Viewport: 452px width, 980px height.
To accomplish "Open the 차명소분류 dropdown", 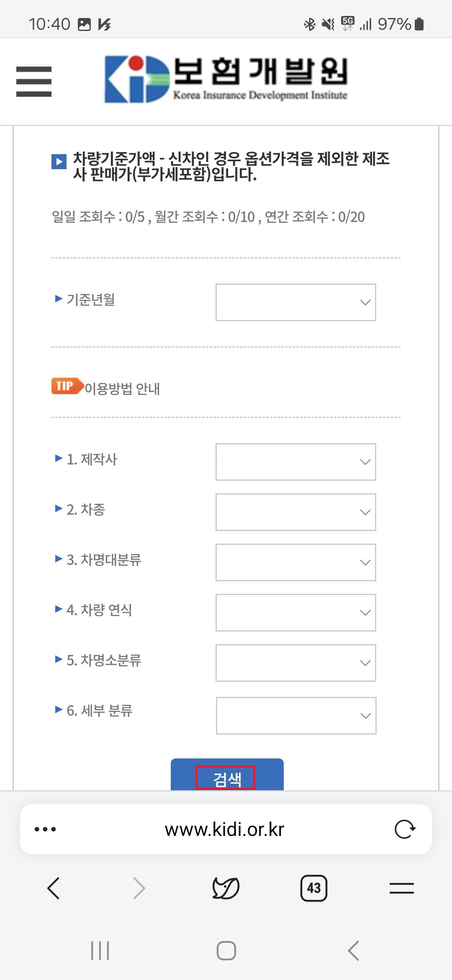I will (x=295, y=663).
